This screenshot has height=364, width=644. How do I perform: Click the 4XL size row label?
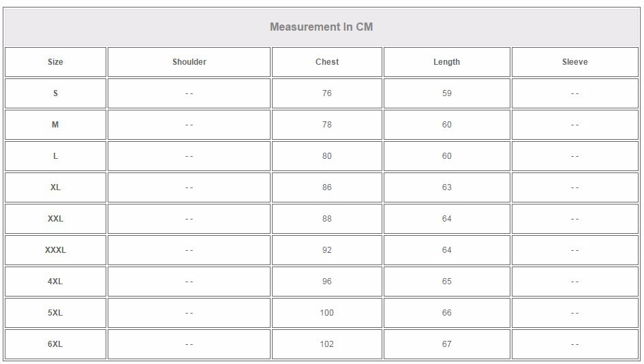pos(55,282)
